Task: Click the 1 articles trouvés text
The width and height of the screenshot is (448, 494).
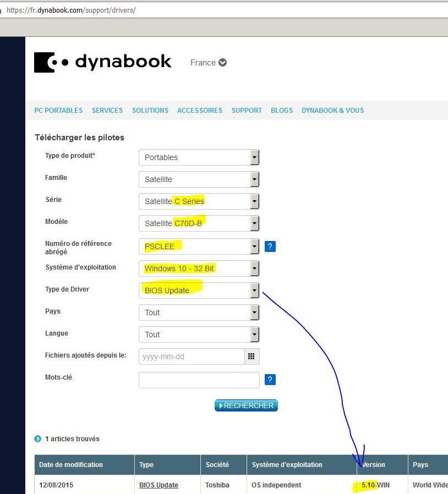Action: (72, 438)
